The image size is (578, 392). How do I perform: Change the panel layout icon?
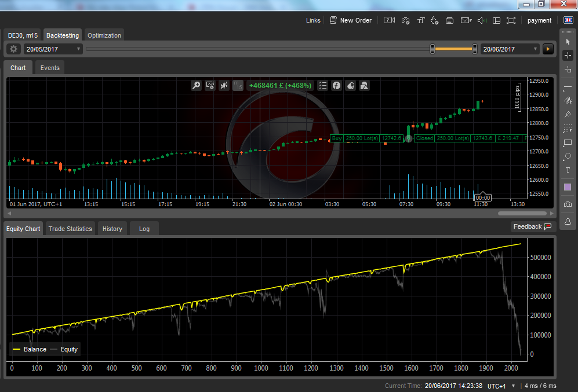(496, 21)
